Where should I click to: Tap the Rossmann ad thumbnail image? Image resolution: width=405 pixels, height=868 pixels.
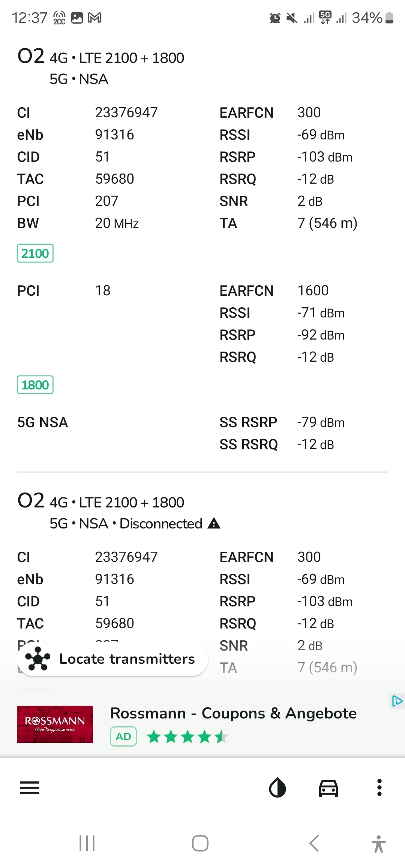tap(55, 724)
